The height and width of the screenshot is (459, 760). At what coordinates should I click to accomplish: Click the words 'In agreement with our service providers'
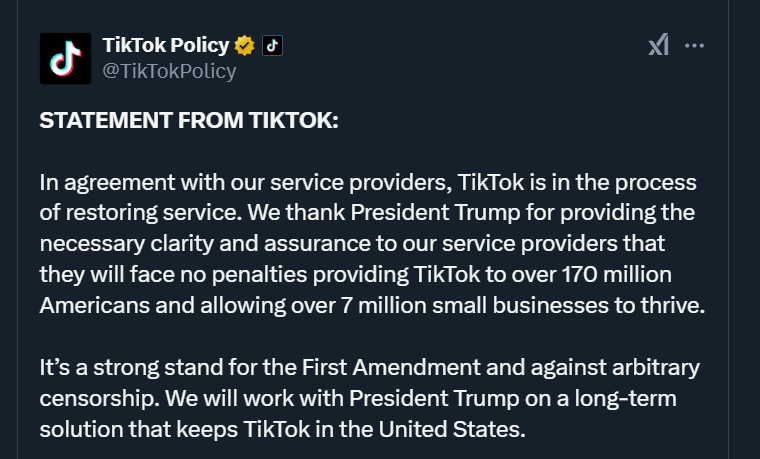(x=246, y=183)
